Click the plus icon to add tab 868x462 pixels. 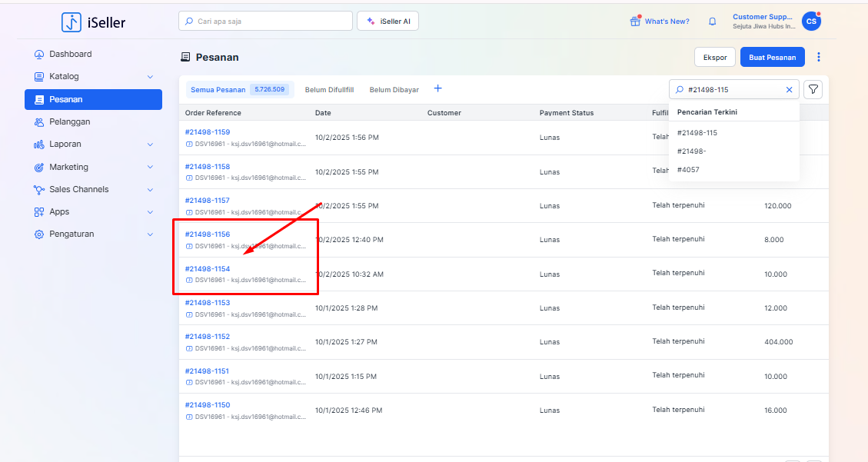coord(437,89)
